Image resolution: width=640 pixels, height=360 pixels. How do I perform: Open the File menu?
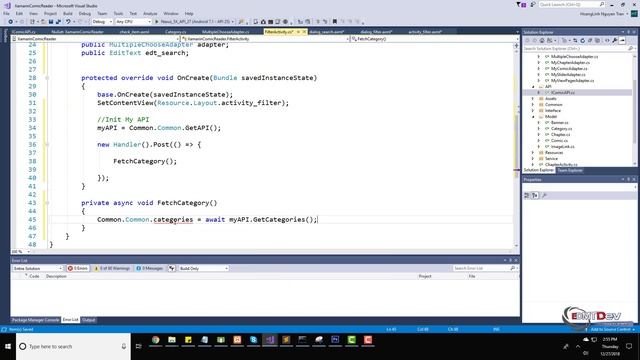pos(7,13)
